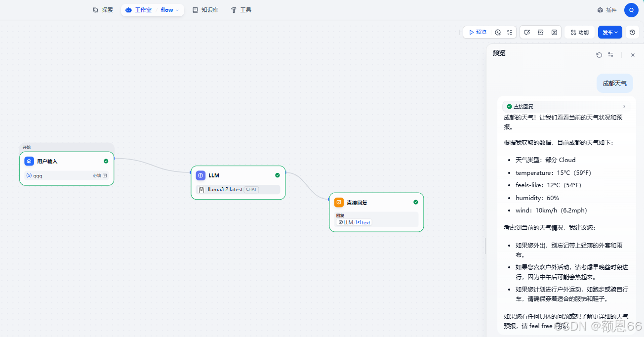
Task: Open the checklist icon in toolbar
Action: (x=510, y=32)
